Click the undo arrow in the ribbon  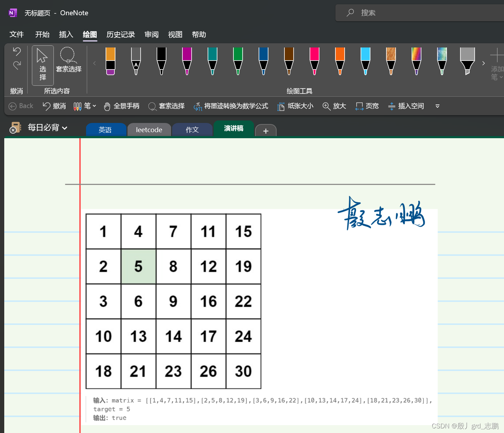17,52
